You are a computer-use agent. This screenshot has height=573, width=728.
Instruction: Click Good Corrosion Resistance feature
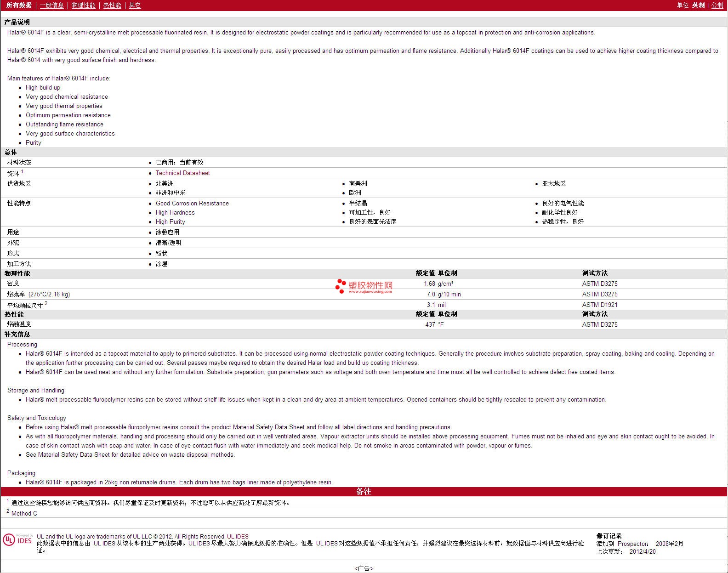(x=192, y=204)
